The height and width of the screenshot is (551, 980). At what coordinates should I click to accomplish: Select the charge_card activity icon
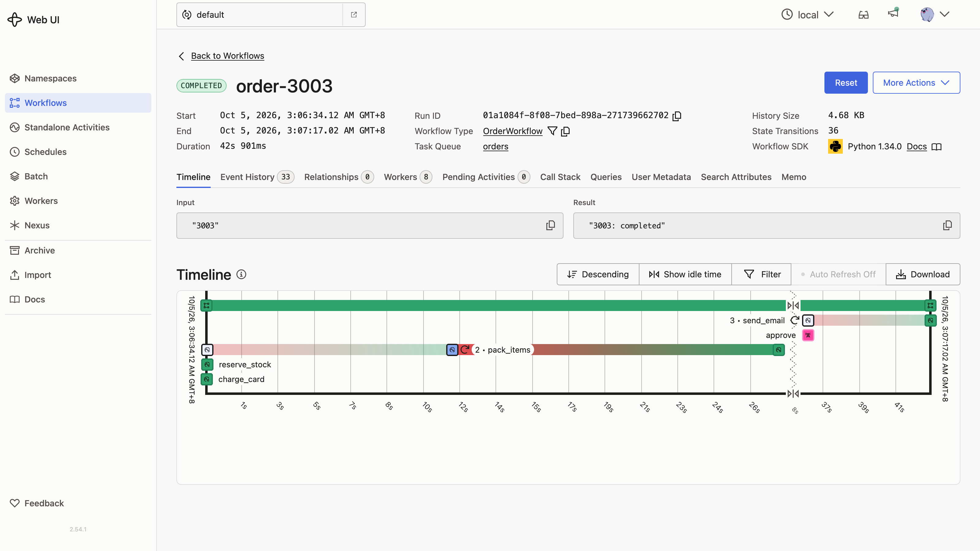coord(207,379)
